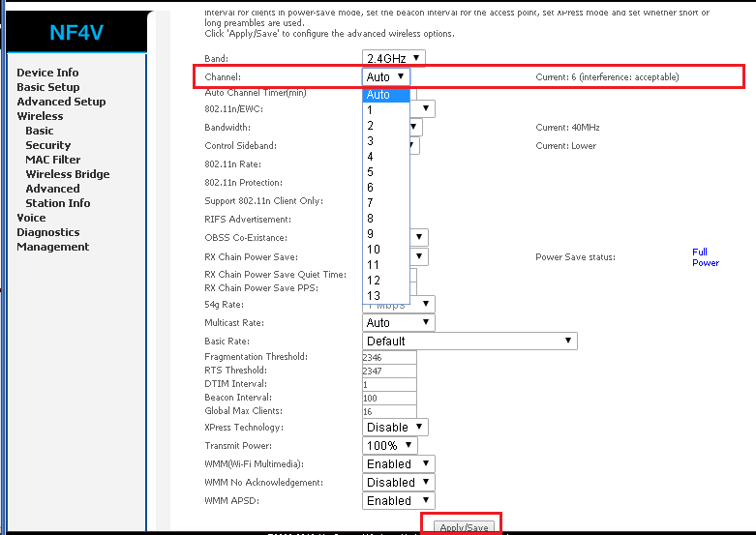Click the Full Power status link
Screen dimensions: 756x535
point(706,257)
